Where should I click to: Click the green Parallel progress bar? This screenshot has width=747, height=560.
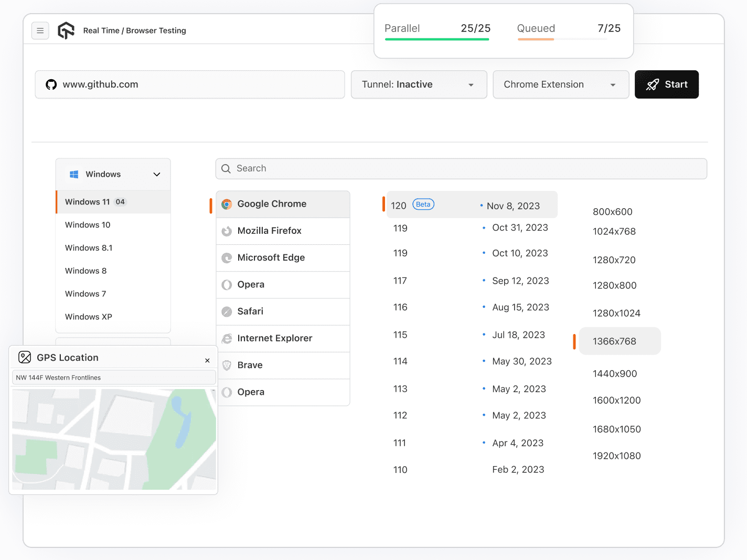tap(436, 39)
